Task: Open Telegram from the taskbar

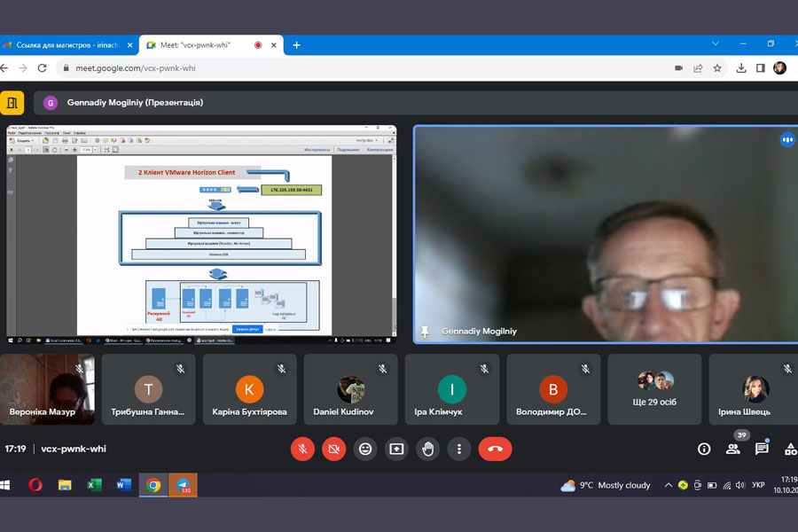Action: [x=183, y=485]
